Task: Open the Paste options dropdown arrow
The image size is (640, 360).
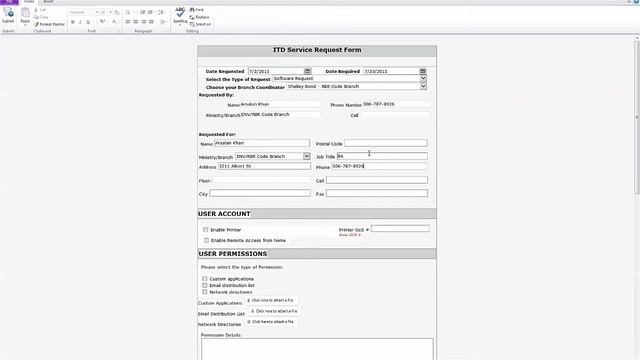Action: point(25,25)
